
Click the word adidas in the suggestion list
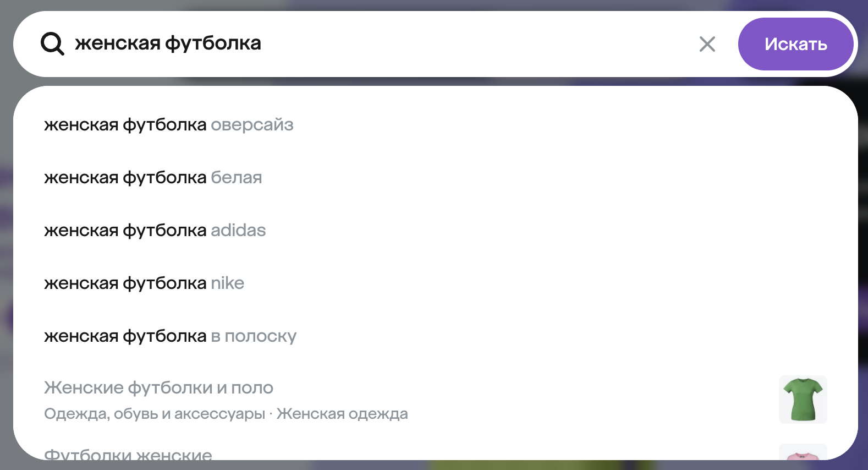(238, 231)
